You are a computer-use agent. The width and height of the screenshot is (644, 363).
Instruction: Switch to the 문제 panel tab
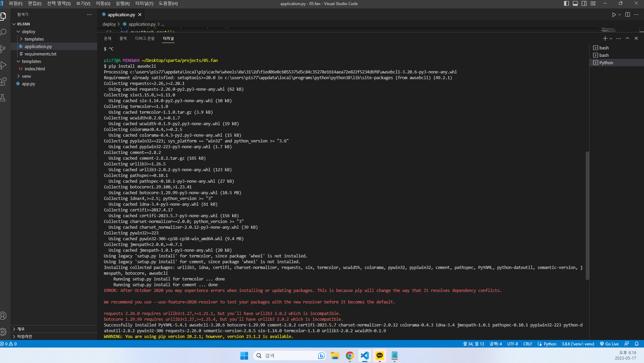point(108,39)
